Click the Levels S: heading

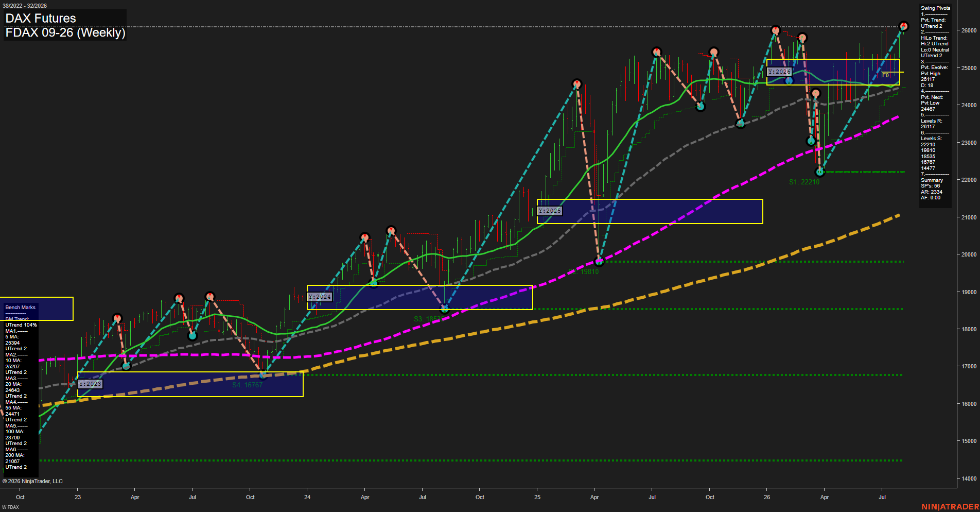(932, 139)
